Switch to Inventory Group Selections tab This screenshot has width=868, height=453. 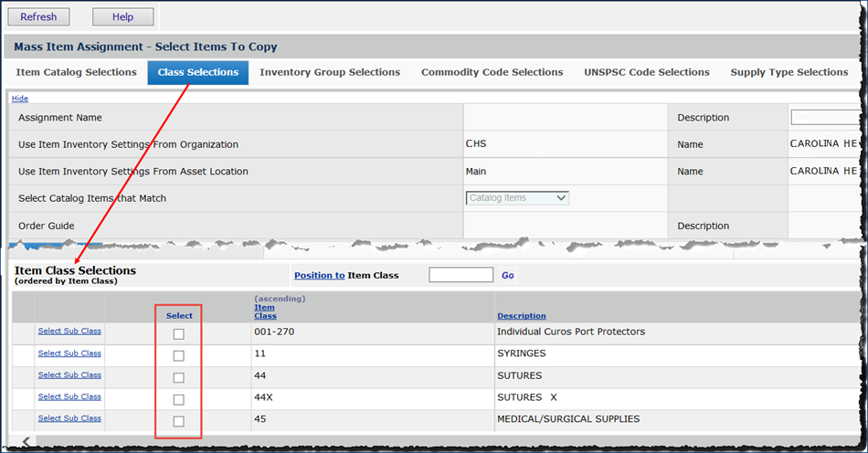[x=330, y=72]
